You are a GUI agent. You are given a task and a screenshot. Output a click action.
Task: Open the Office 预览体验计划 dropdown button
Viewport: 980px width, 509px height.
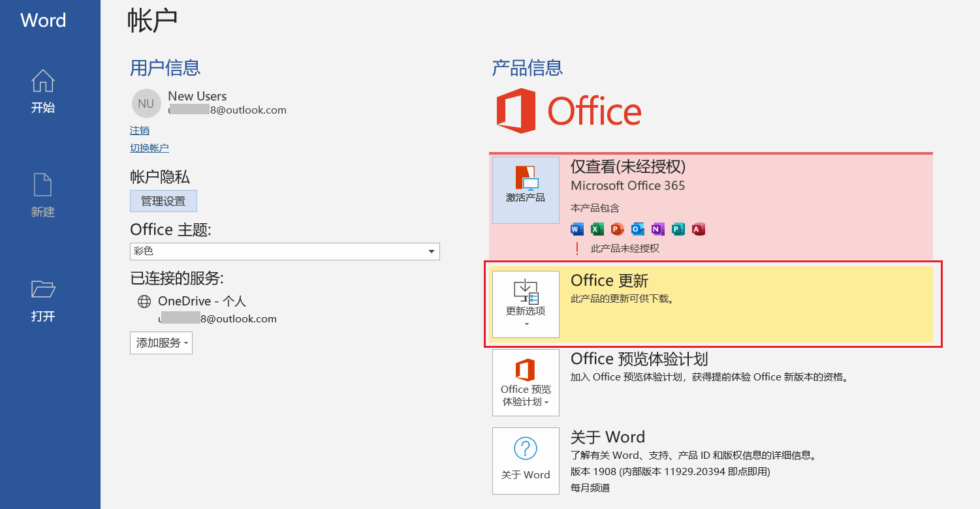526,382
